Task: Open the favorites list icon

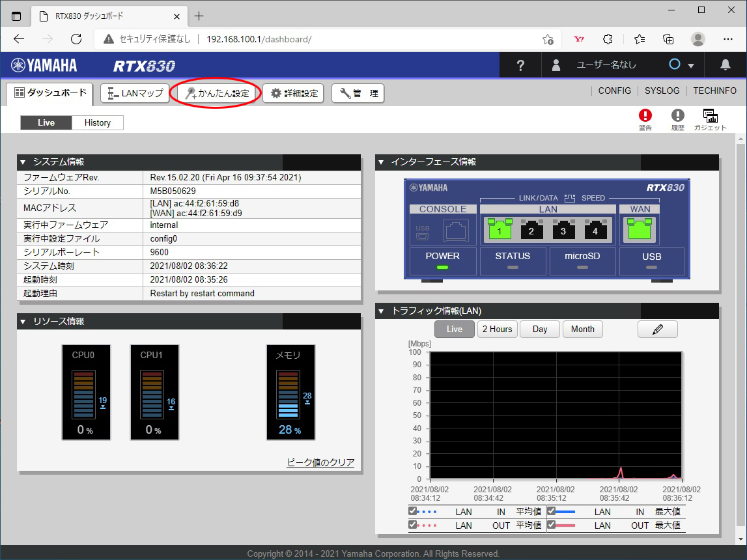Action: click(640, 39)
